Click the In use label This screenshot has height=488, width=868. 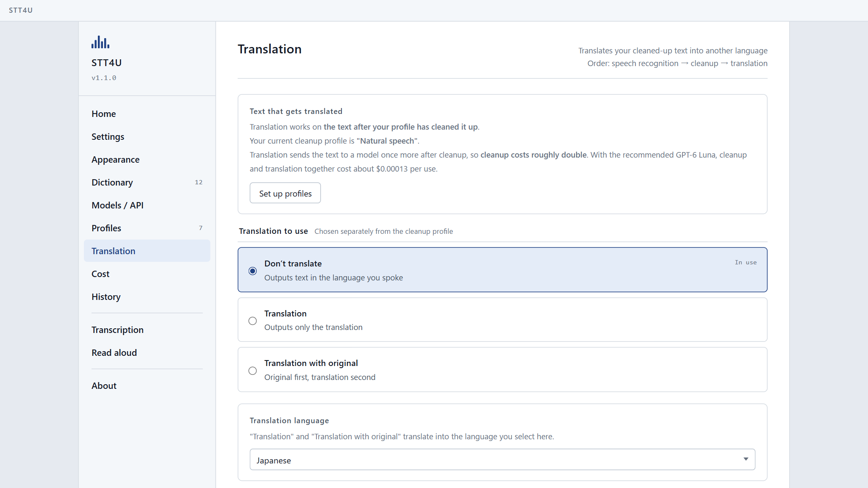[746, 263]
